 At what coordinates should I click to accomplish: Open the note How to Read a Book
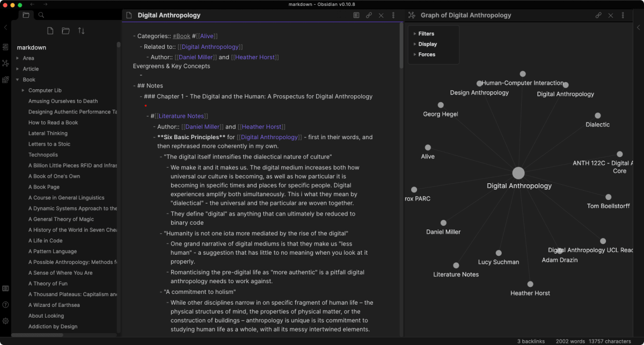pos(53,123)
